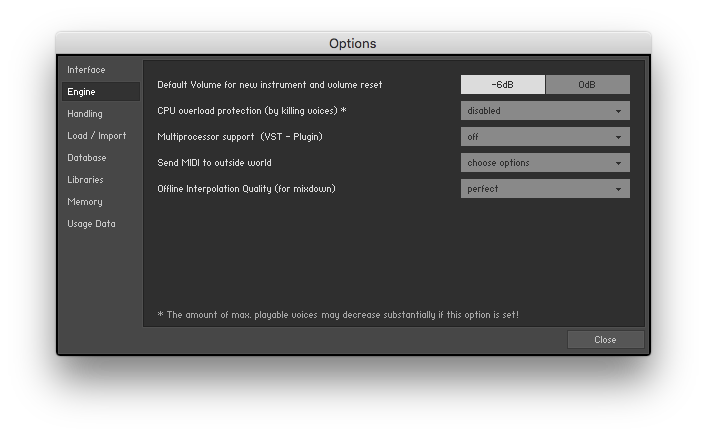This screenshot has height=436, width=707.
Task: Open the Usage Data tab
Action: [x=92, y=224]
